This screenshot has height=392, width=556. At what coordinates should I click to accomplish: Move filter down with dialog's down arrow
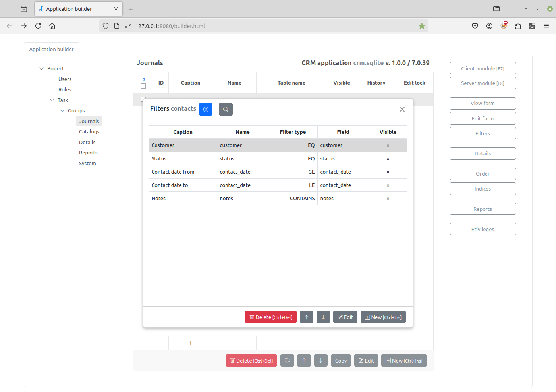click(x=323, y=317)
